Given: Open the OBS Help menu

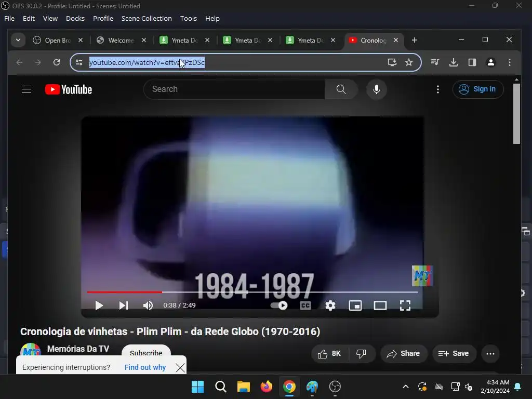Looking at the screenshot, I should [212, 18].
